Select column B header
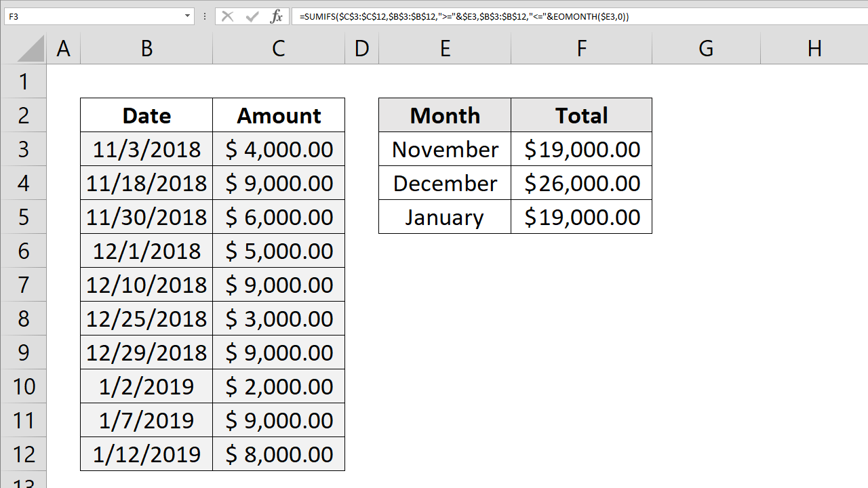Viewport: 868px width, 488px height. point(146,48)
